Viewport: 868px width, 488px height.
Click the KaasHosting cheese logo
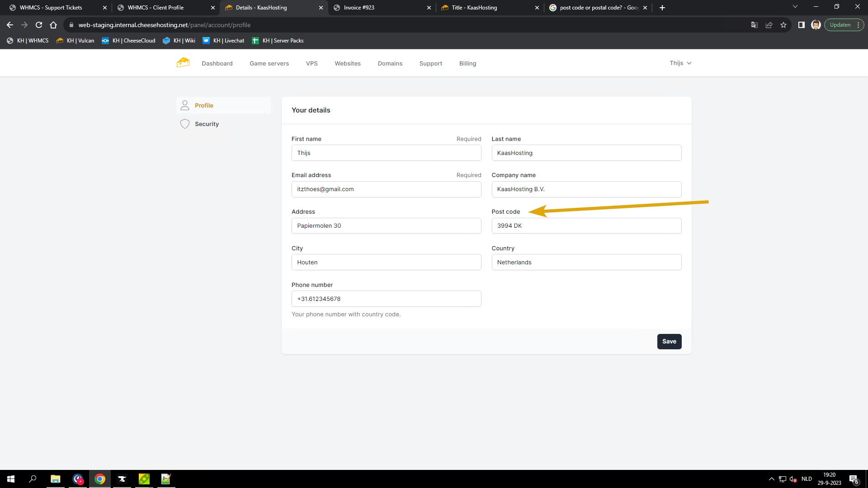pyautogui.click(x=183, y=63)
